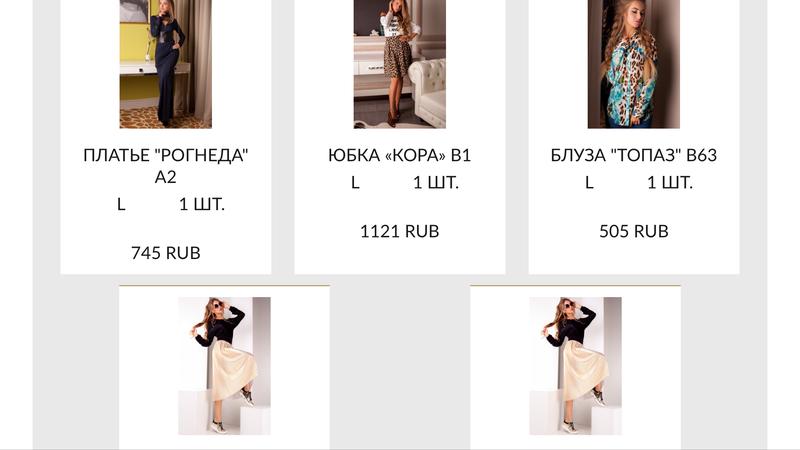Click gray gap between the two skirt cards
Viewport: 800px width, 450px height.
pyautogui.click(x=400, y=367)
